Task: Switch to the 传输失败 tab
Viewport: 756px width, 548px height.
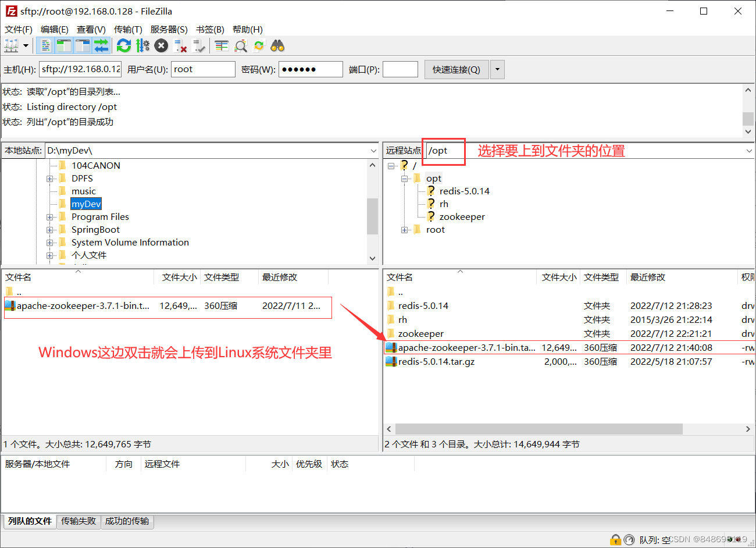Action: [79, 521]
